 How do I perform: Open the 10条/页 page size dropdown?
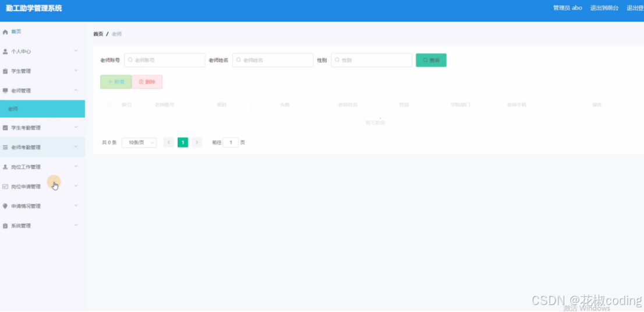tap(139, 142)
